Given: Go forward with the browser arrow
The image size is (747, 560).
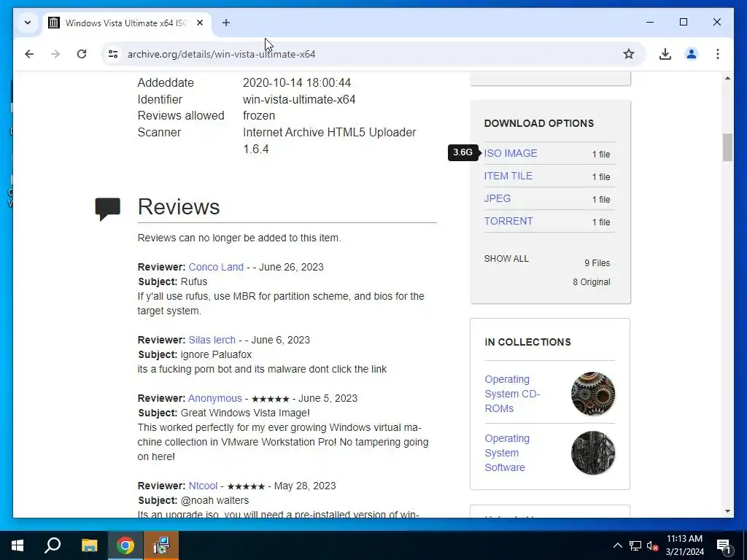Looking at the screenshot, I should pos(55,54).
